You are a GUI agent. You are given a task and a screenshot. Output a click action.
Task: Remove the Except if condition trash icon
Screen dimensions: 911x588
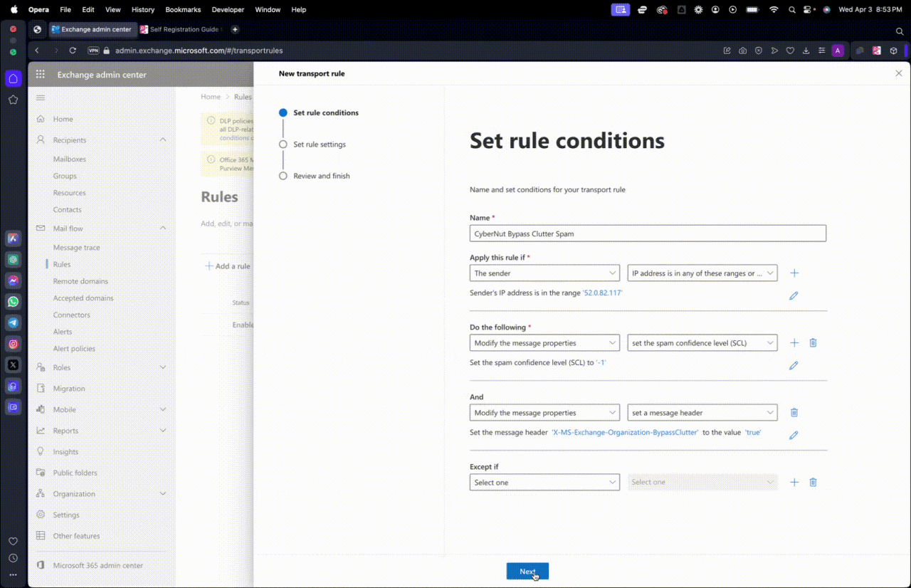[813, 483]
